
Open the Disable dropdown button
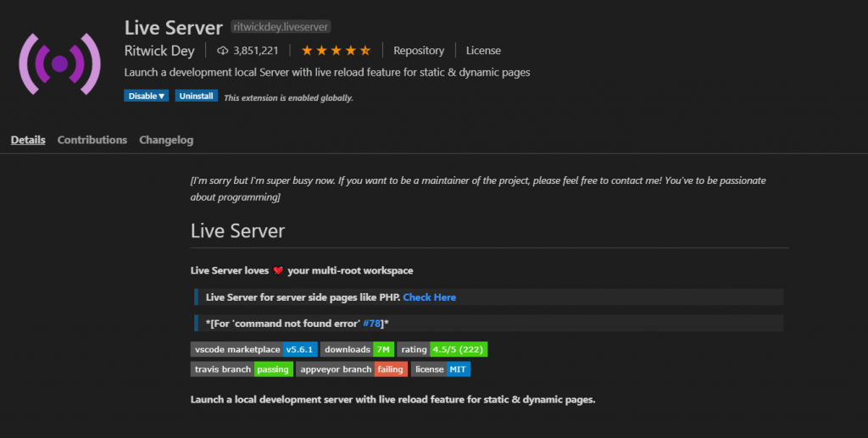point(146,96)
